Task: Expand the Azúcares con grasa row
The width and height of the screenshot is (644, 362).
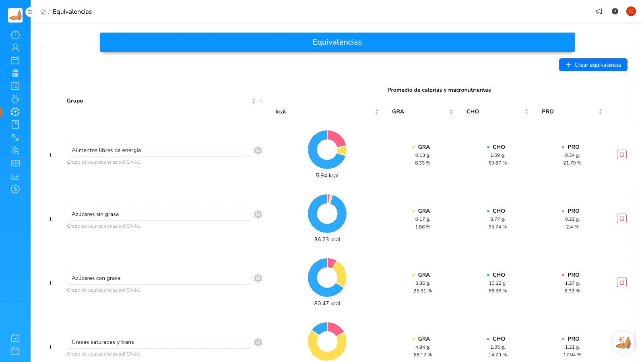Action: [50, 283]
